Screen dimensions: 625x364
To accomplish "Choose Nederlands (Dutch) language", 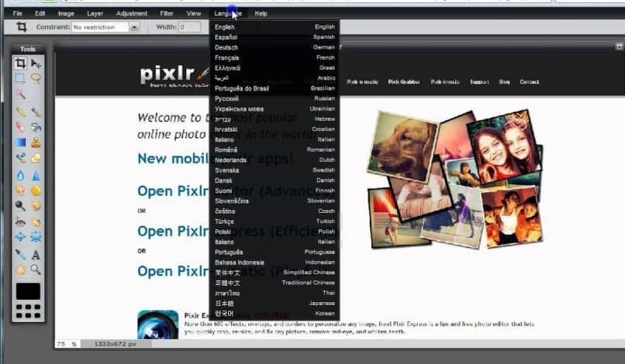I will point(275,160).
